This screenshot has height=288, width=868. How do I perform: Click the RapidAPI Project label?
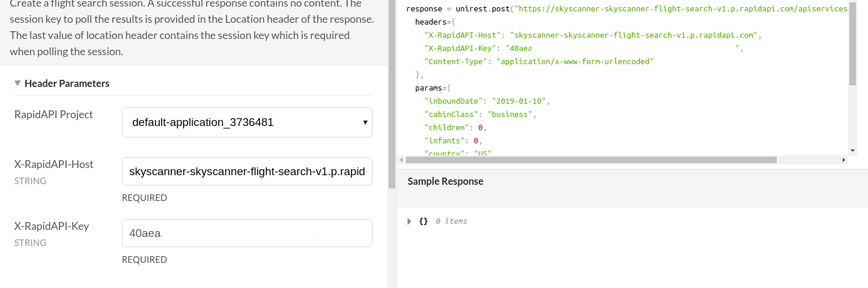coord(53,114)
